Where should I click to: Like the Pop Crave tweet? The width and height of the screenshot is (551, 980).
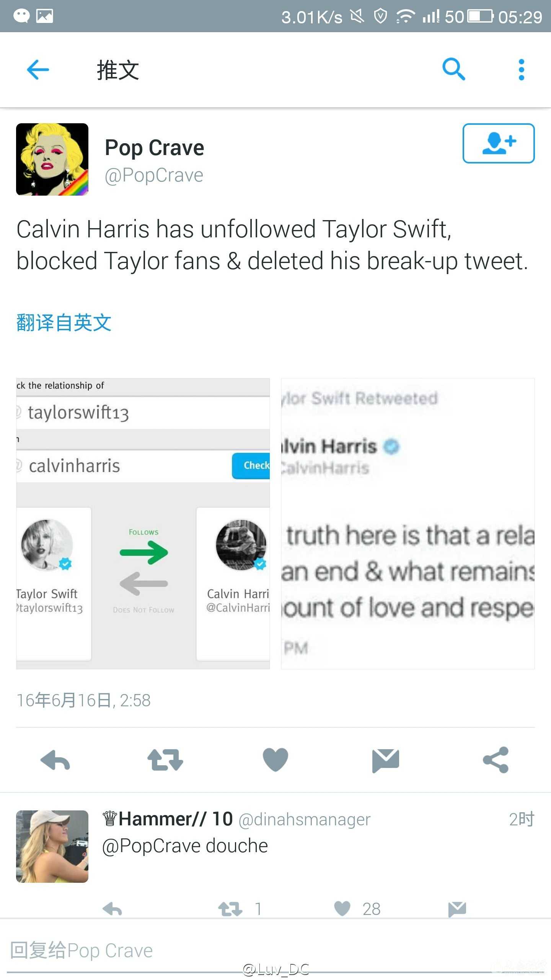tap(275, 760)
